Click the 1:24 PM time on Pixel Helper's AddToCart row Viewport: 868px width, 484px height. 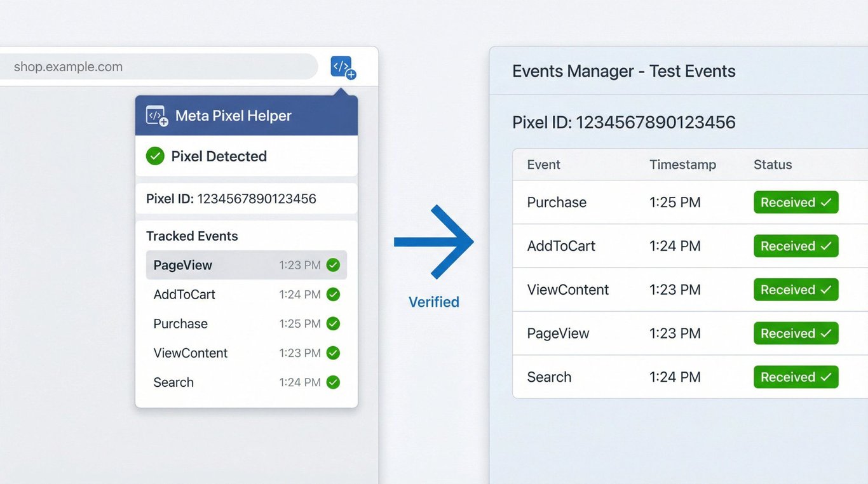pyautogui.click(x=300, y=295)
